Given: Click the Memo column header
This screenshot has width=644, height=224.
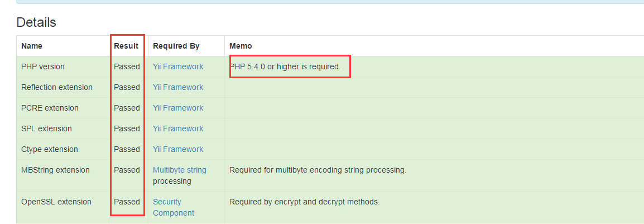Looking at the screenshot, I should pyautogui.click(x=241, y=46).
